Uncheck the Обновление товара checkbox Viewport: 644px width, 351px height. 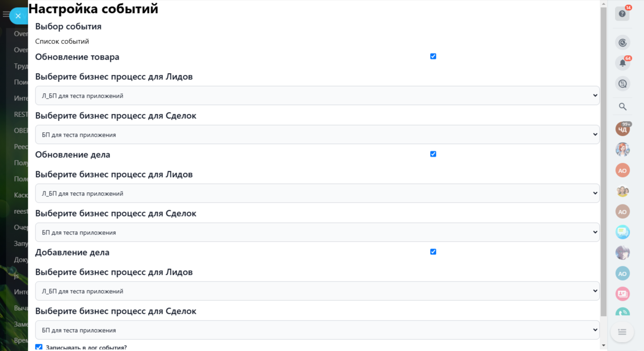tap(433, 56)
